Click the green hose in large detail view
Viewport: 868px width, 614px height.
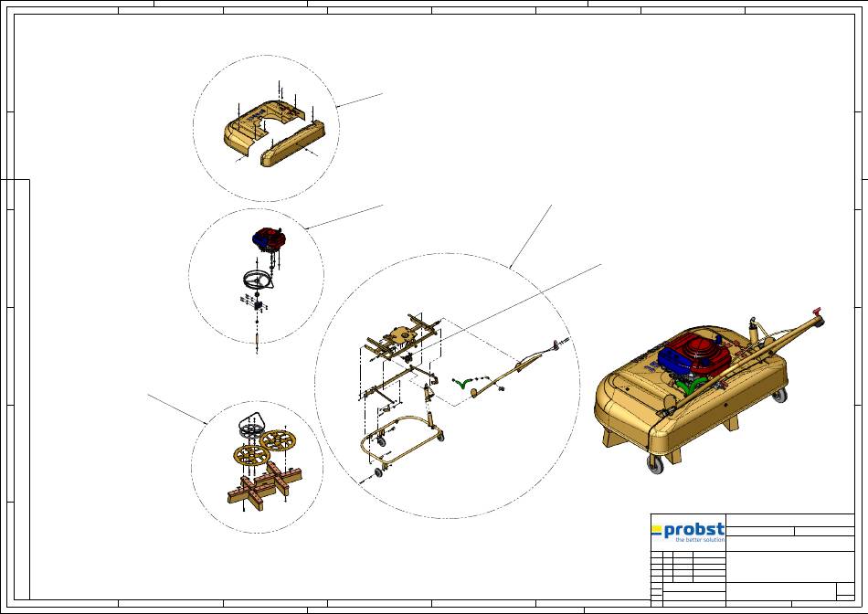(461, 383)
